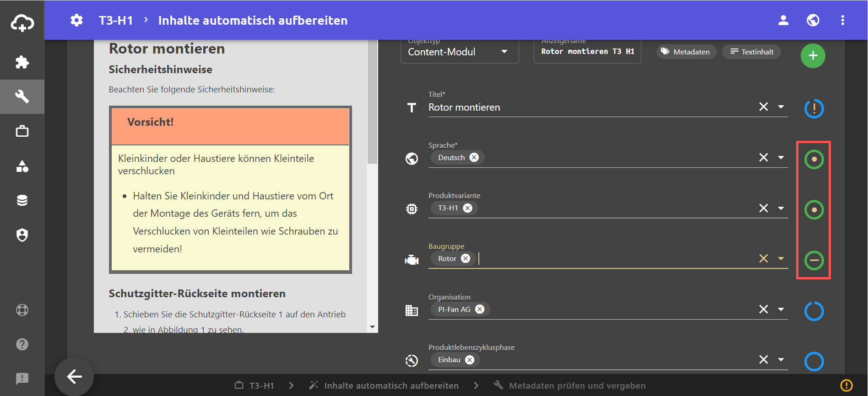The height and width of the screenshot is (396, 868).
Task: Go to footer step Inhalte automatisch aufbereiten
Action: tap(384, 385)
